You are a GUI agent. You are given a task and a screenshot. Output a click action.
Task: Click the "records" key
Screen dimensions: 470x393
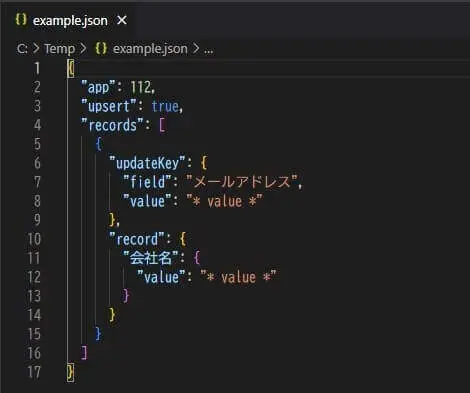(112, 125)
